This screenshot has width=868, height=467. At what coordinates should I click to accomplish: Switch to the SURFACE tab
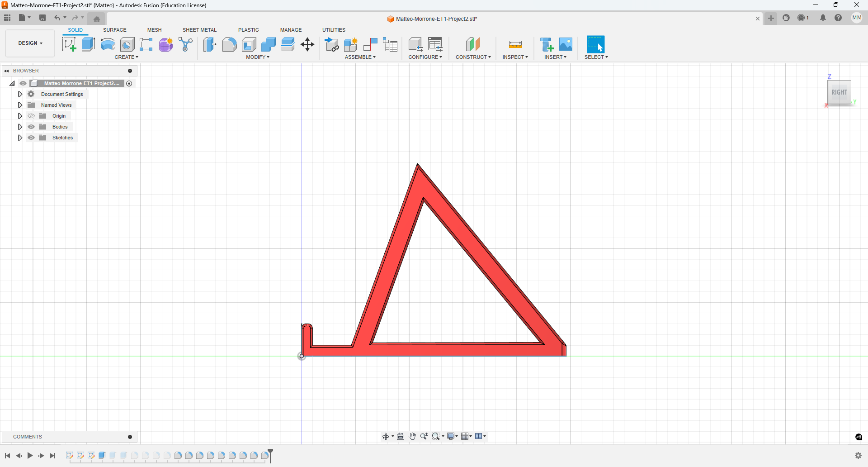coord(114,30)
